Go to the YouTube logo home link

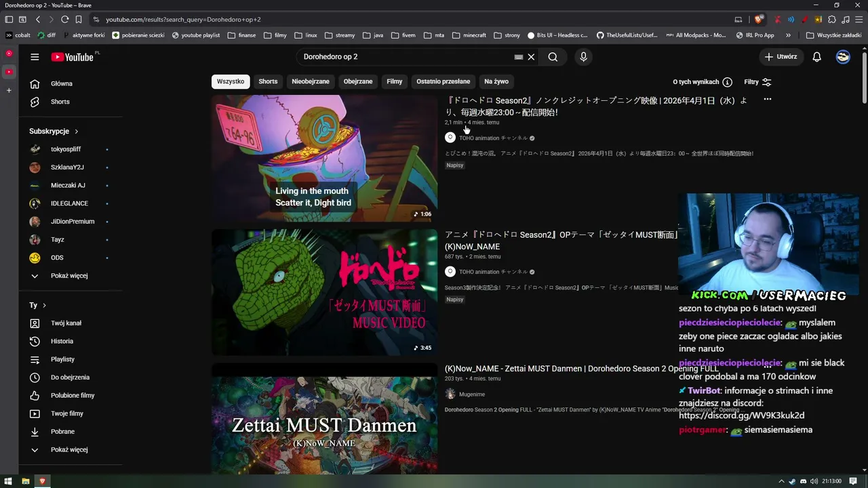click(x=72, y=57)
